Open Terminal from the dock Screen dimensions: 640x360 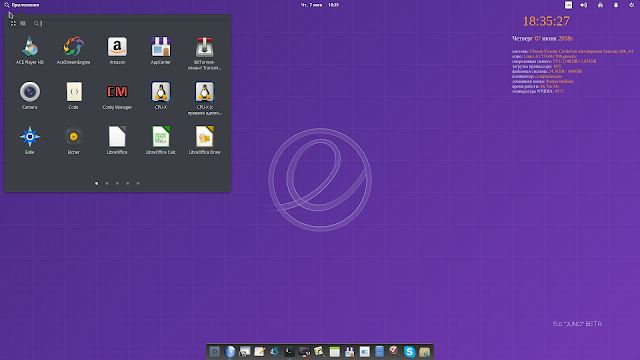(x=289, y=351)
